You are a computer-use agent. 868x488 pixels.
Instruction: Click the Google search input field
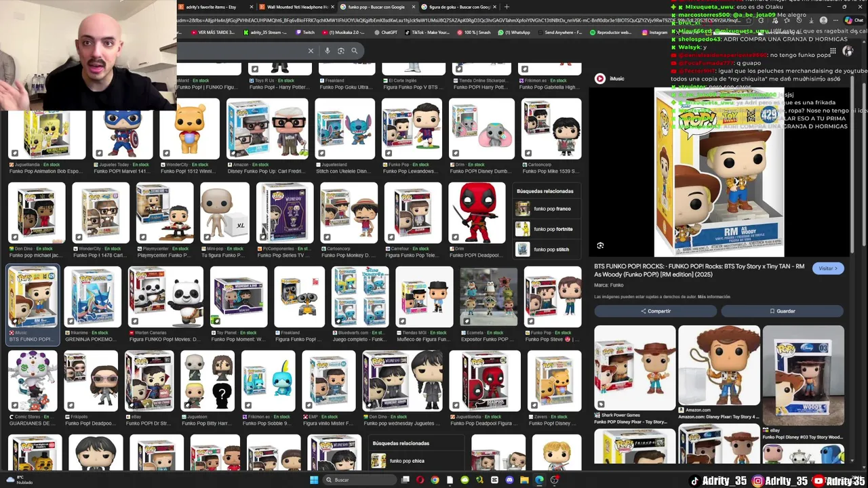241,51
